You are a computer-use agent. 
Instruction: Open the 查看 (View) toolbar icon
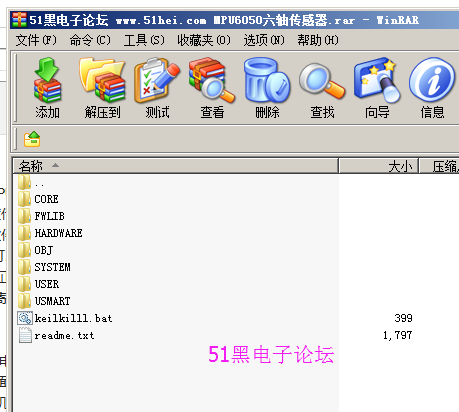tap(212, 88)
